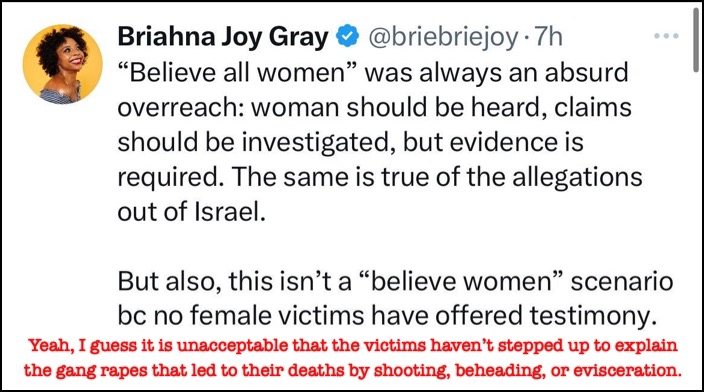Click the line starting “But also, this isn’t”
The image size is (704, 392).
396,282
